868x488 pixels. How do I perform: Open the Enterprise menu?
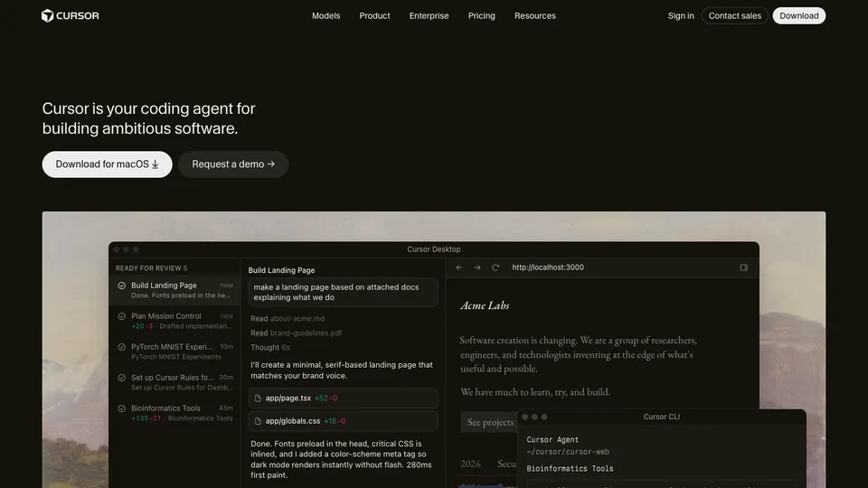[429, 16]
